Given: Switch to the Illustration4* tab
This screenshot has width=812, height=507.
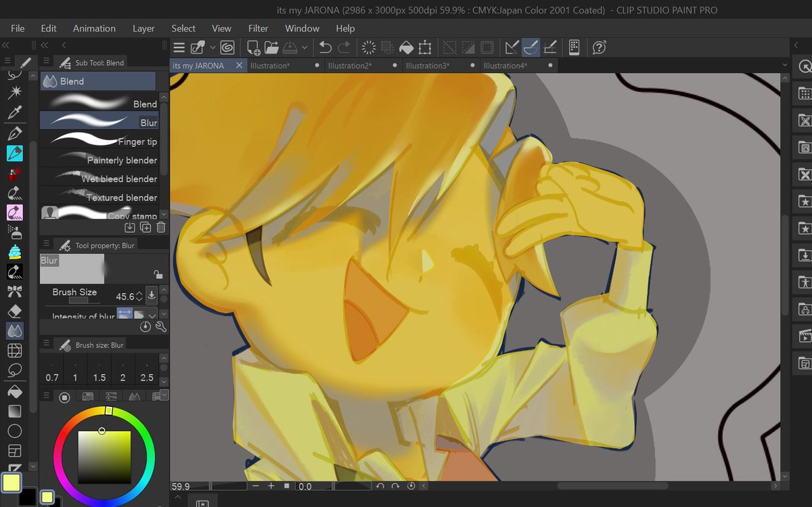Looking at the screenshot, I should [x=520, y=66].
